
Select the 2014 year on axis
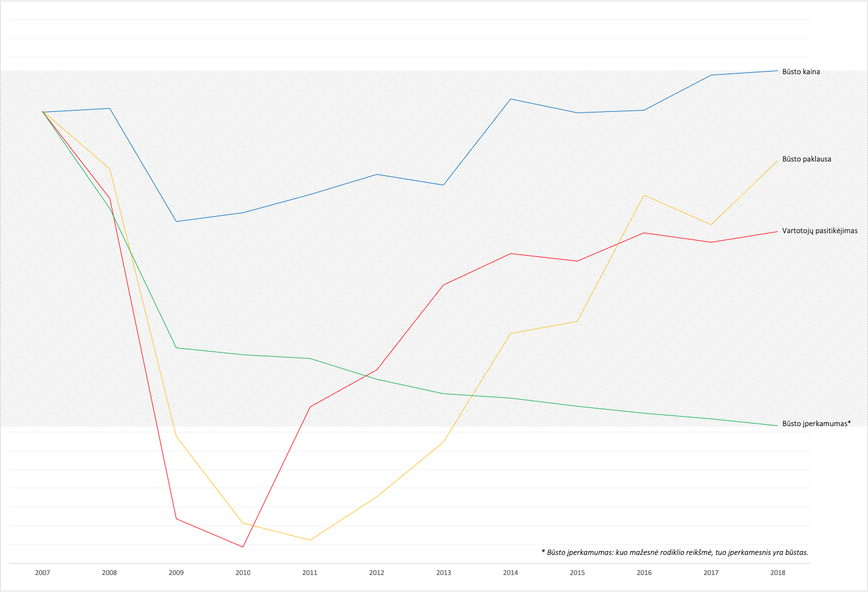[510, 573]
